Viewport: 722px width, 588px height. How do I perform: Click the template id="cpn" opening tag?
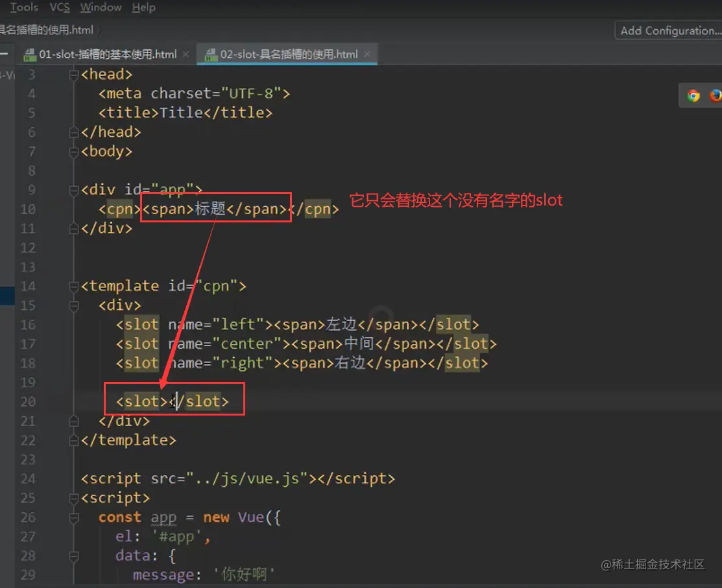(x=163, y=286)
